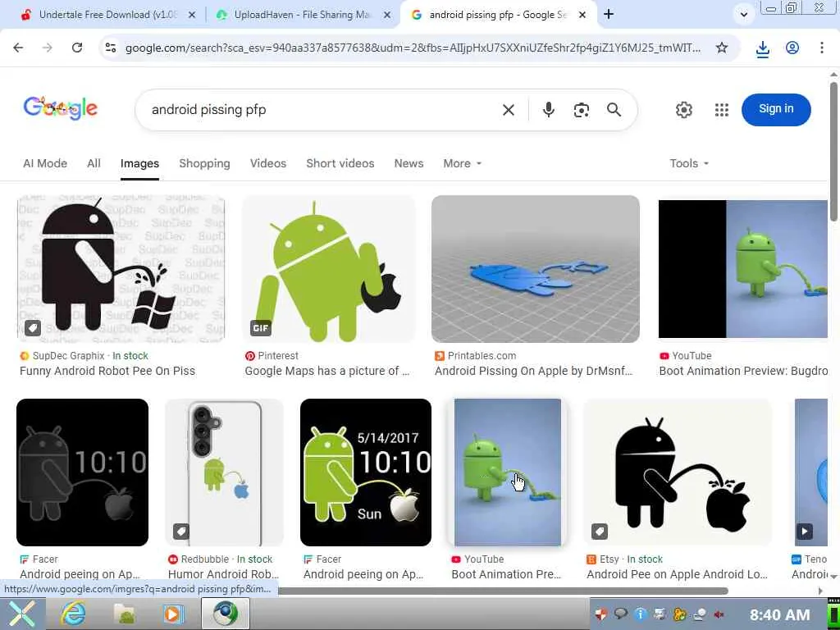Screen dimensions: 840x630
Task: Switch to the Short videos tab
Action: [340, 163]
